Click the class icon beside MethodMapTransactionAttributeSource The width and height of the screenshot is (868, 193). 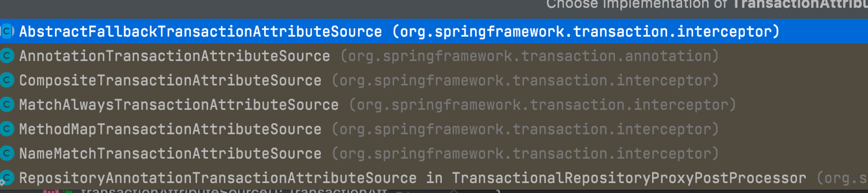[7, 129]
